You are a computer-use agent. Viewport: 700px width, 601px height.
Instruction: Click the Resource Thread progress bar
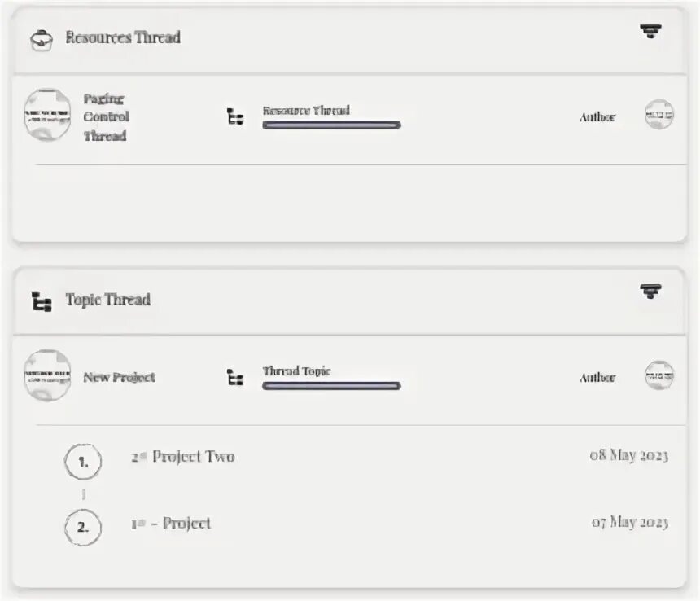(331, 125)
